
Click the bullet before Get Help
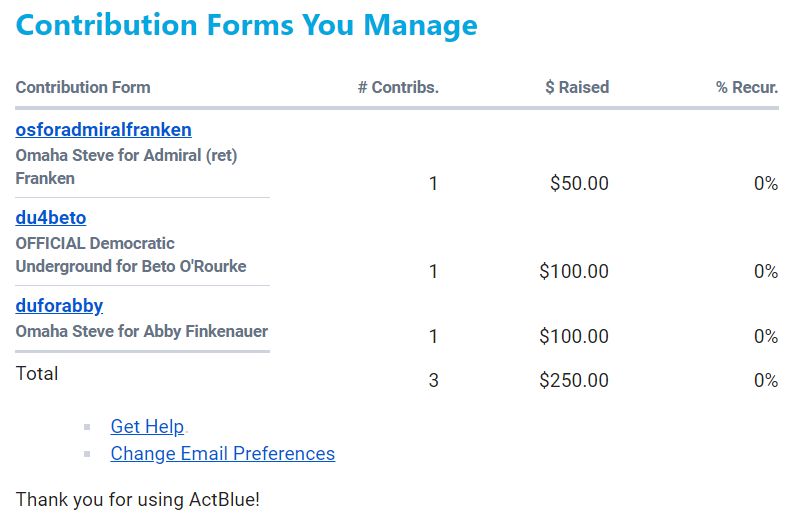(87, 427)
